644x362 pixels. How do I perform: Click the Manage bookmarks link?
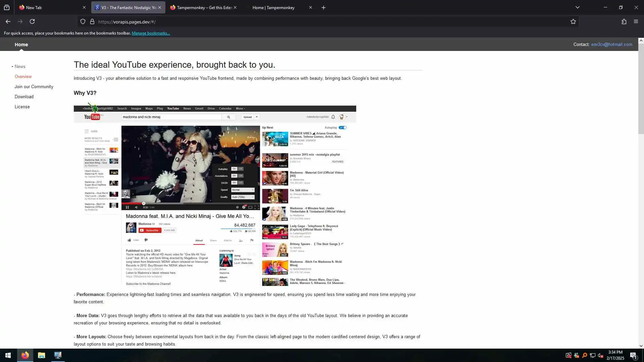151,33
